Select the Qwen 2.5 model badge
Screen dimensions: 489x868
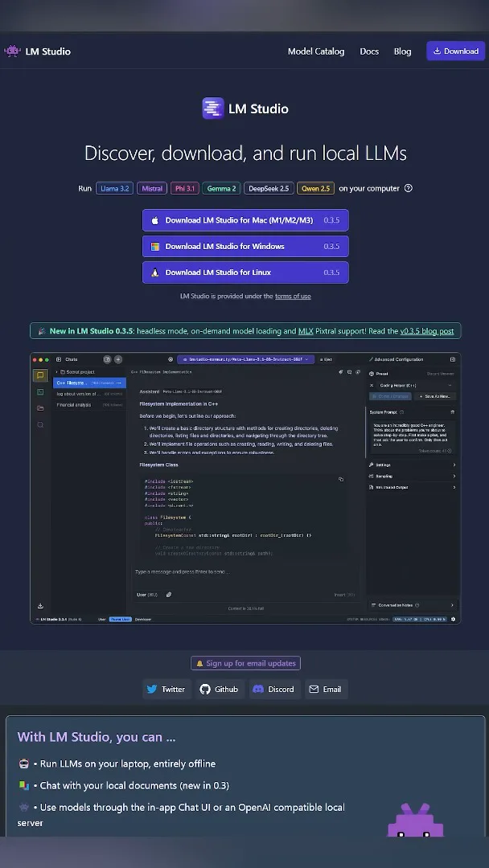pyautogui.click(x=315, y=188)
